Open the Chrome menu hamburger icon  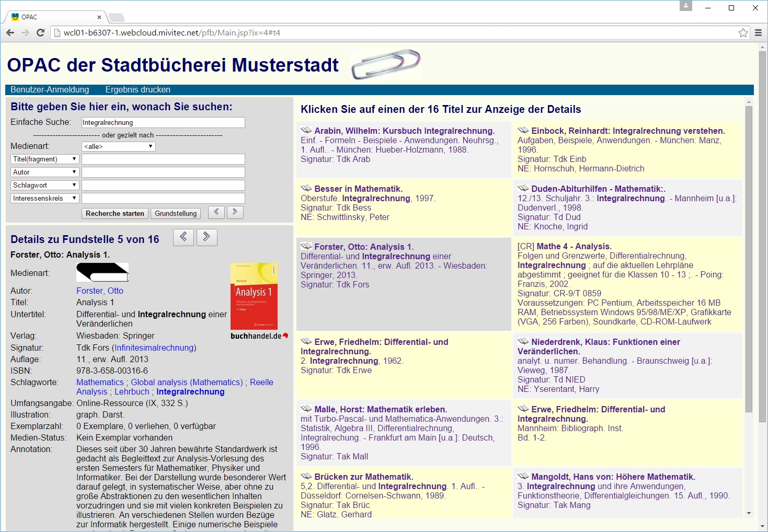(x=758, y=33)
